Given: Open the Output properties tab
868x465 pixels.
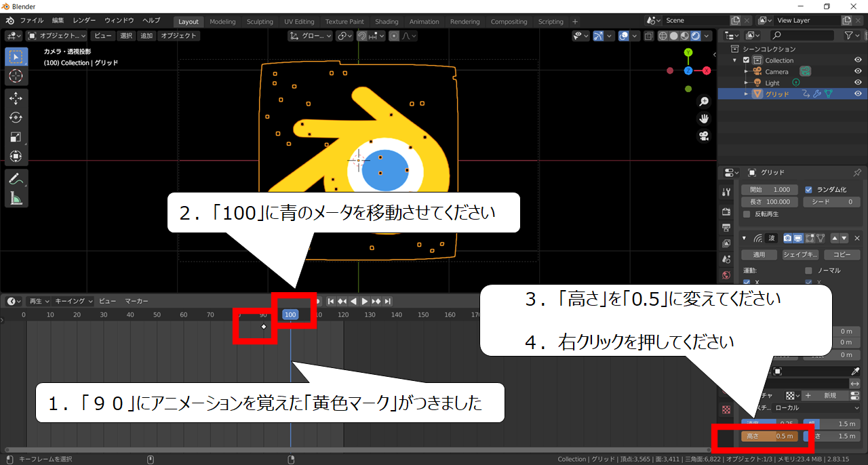Looking at the screenshot, I should [x=726, y=227].
